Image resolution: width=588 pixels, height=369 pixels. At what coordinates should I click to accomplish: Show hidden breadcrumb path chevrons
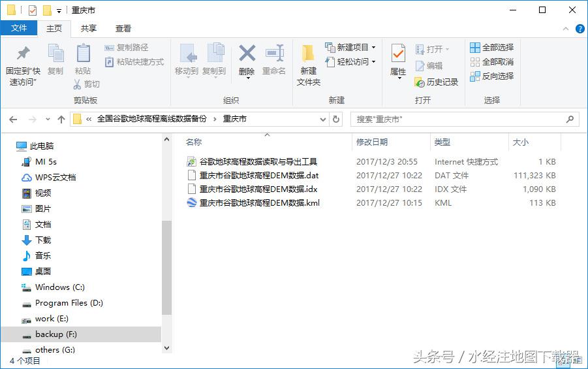pyautogui.click(x=89, y=120)
